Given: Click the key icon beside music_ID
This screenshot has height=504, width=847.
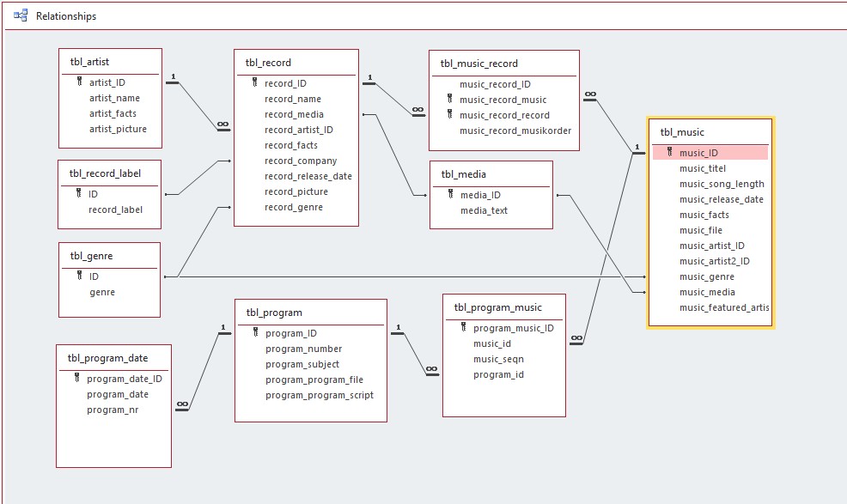Looking at the screenshot, I should coord(670,152).
